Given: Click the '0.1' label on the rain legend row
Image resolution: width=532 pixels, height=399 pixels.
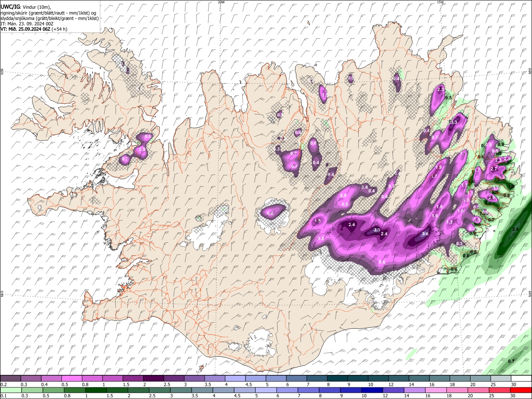Looking at the screenshot, I should (4, 396).
